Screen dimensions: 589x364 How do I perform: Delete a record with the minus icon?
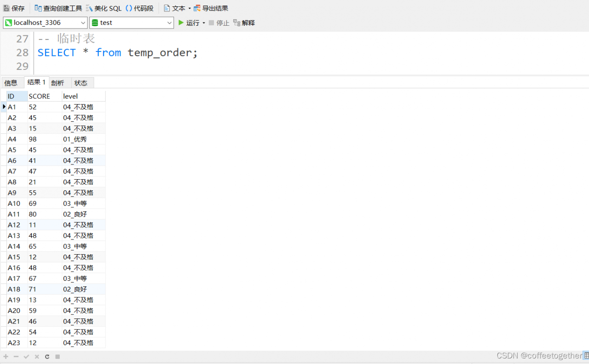coord(16,357)
